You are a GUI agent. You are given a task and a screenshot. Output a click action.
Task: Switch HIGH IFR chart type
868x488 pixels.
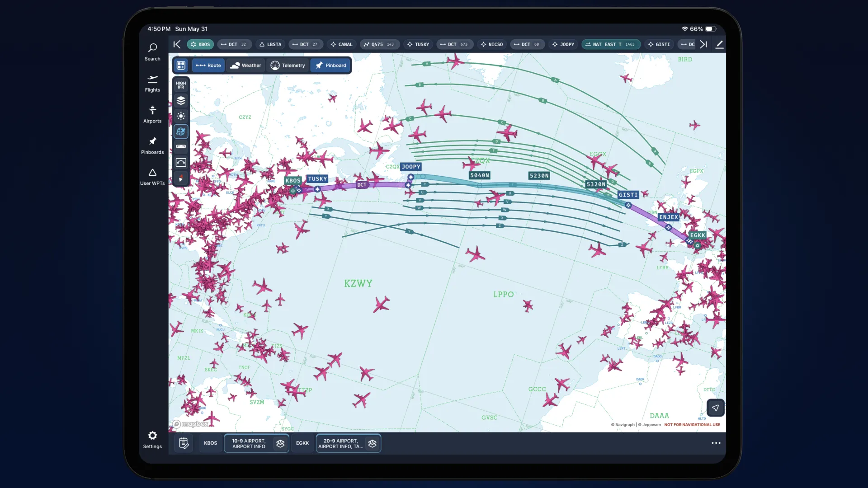(181, 85)
